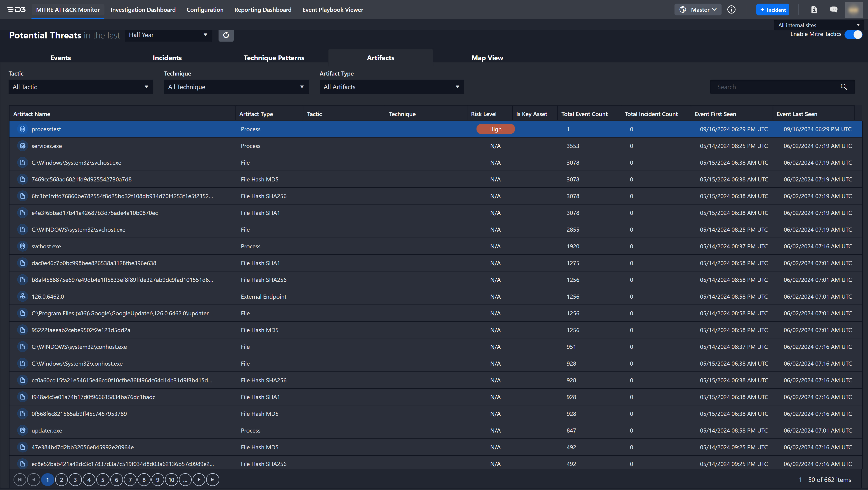
Task: Click the search magnifier icon
Action: pyautogui.click(x=843, y=87)
